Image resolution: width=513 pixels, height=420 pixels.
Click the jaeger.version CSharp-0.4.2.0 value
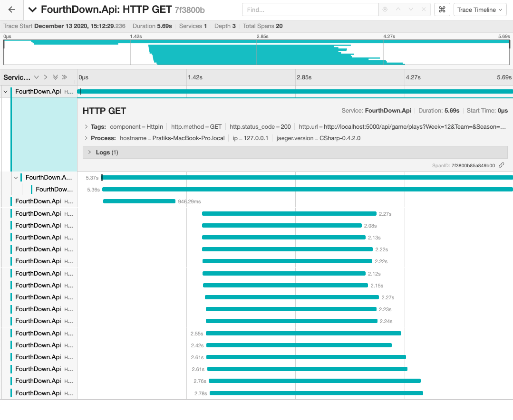pyautogui.click(x=340, y=138)
